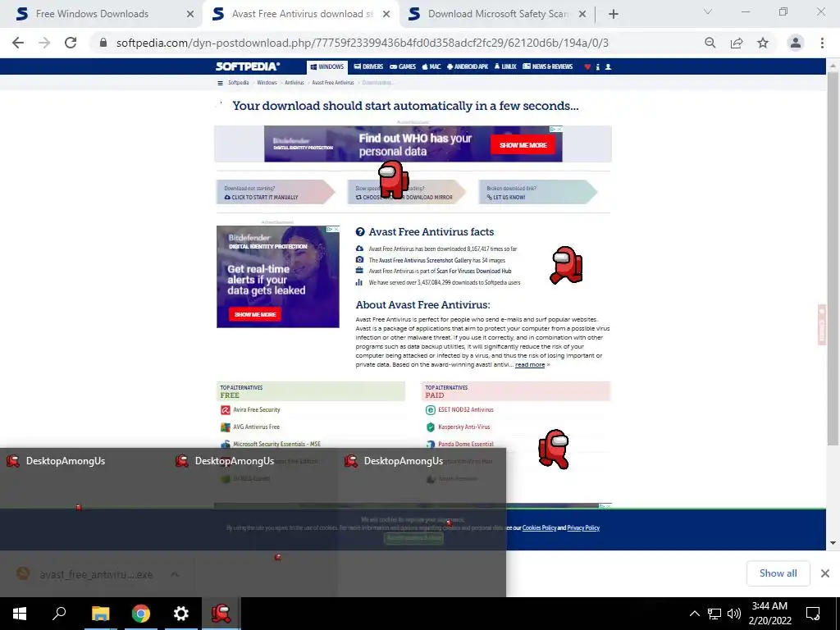Screen dimensions: 840x630
Task: Open the Games section
Action: click(403, 66)
